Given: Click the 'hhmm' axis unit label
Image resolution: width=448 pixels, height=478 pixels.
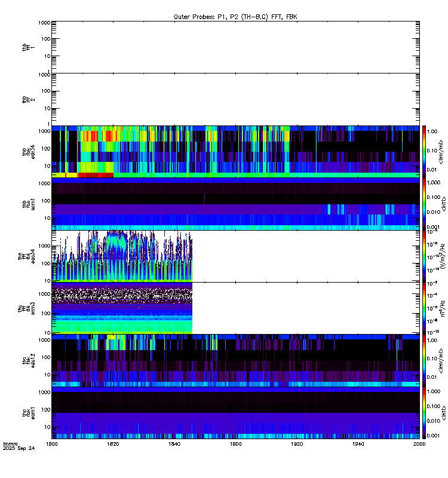Looking at the screenshot, I should click(10, 444).
